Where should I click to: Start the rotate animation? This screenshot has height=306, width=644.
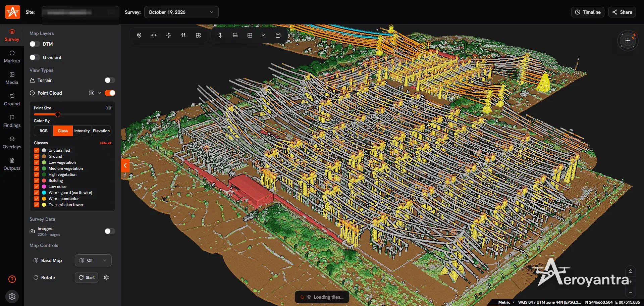pyautogui.click(x=87, y=277)
